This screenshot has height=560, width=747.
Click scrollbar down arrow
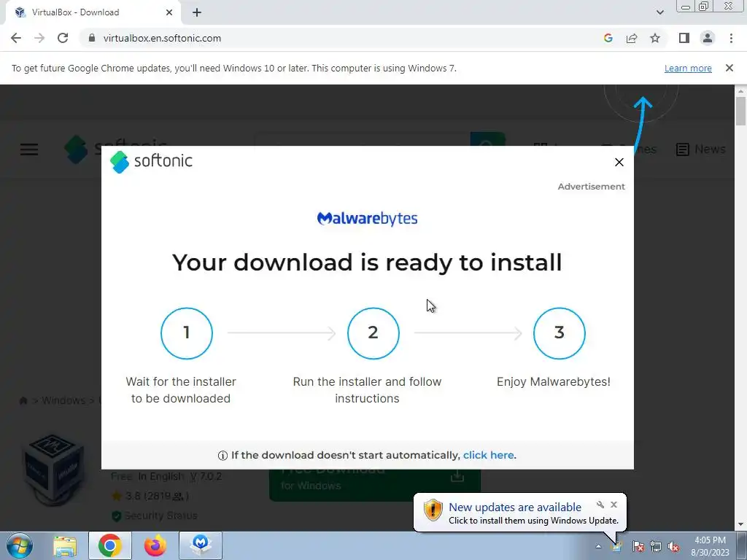pyautogui.click(x=740, y=524)
